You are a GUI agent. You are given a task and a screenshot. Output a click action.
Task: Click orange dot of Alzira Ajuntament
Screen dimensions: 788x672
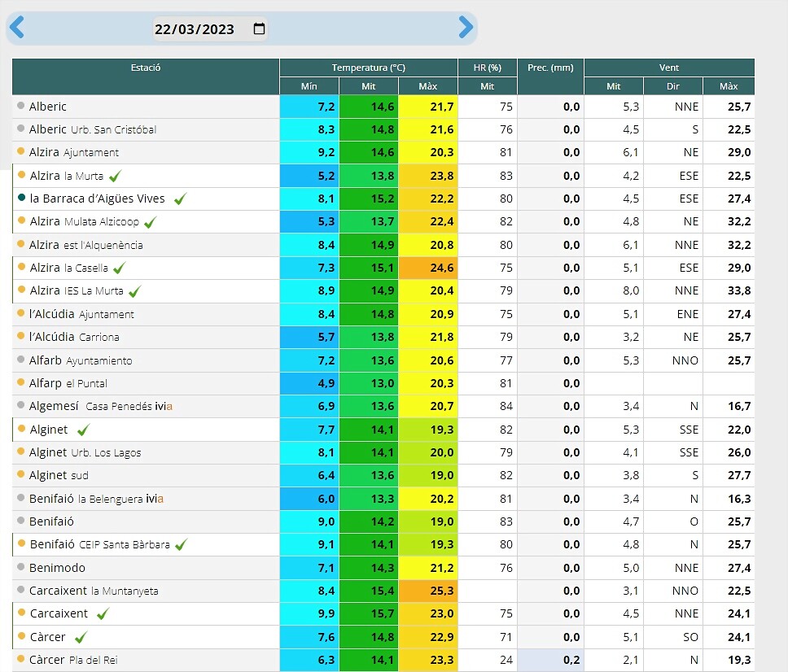coord(20,151)
